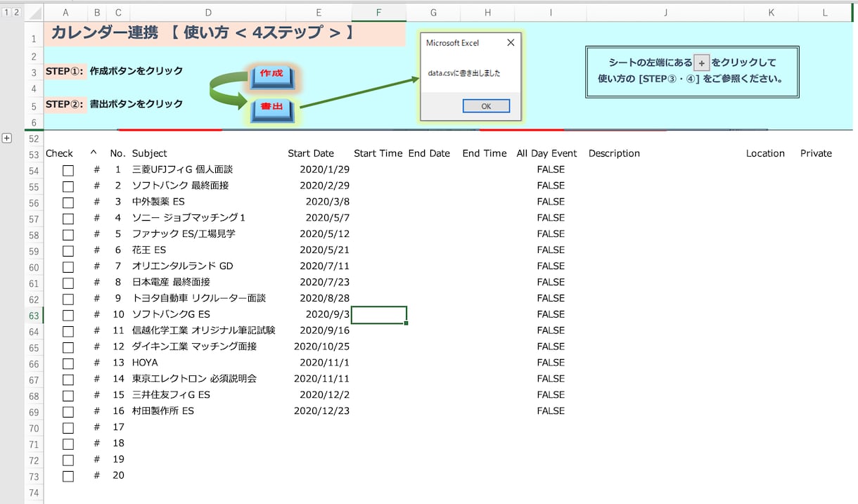Screen dimensions: 858x504
Task: Click the Start Time heading cell
Action: coord(378,153)
